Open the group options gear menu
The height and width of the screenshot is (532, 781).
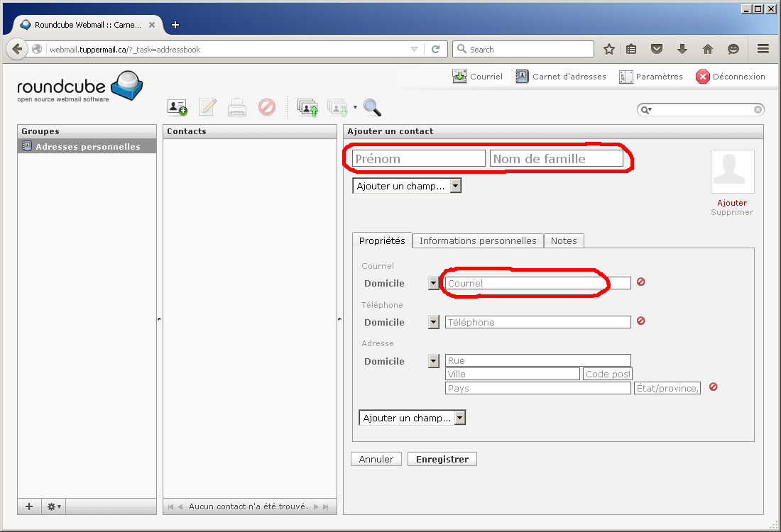[54, 506]
